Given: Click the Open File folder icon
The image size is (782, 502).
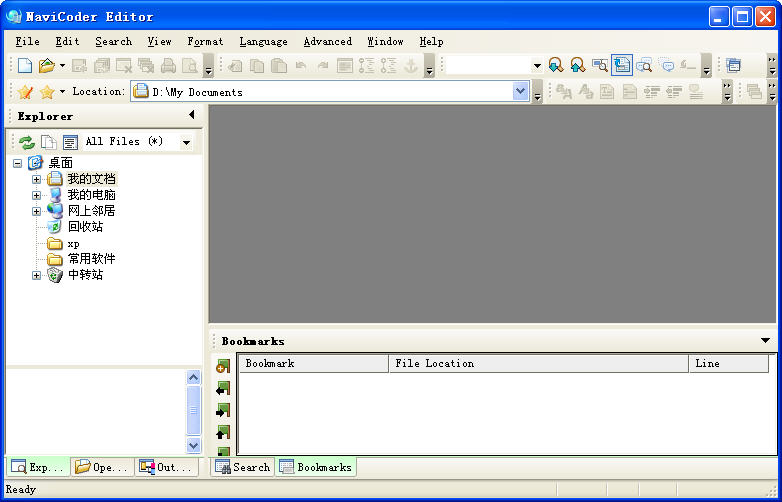Looking at the screenshot, I should (x=46, y=66).
